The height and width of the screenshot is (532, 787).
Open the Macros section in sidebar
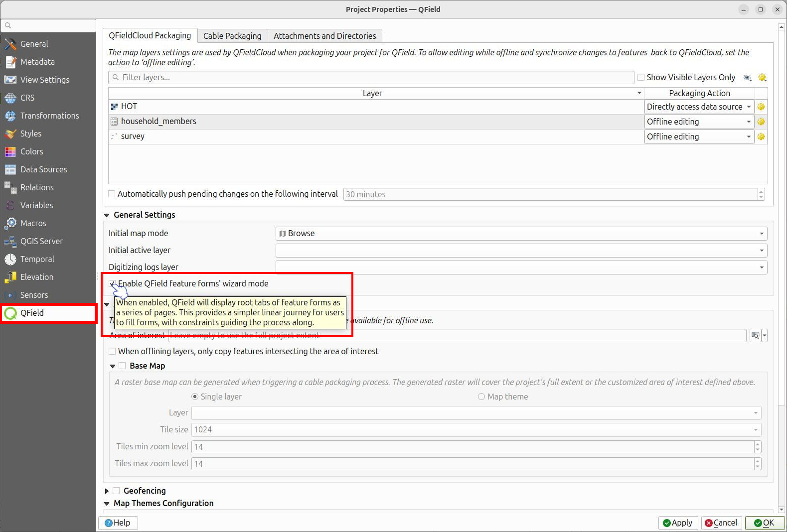point(33,223)
